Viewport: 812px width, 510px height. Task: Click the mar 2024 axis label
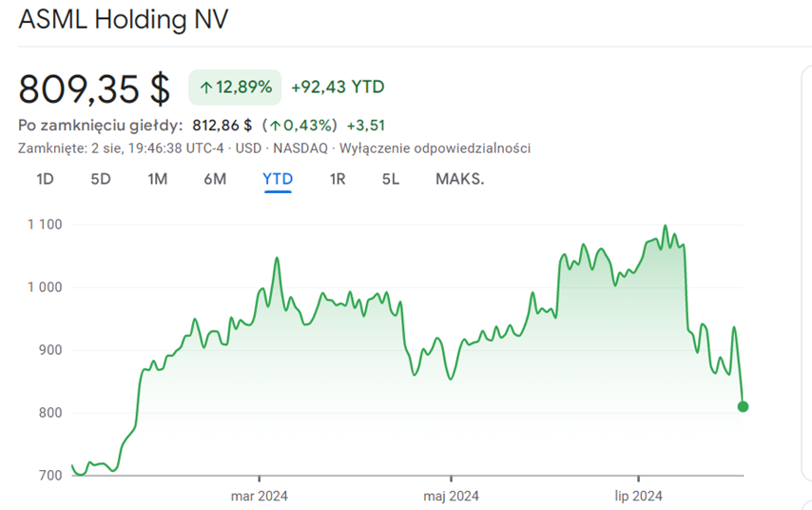260,495
